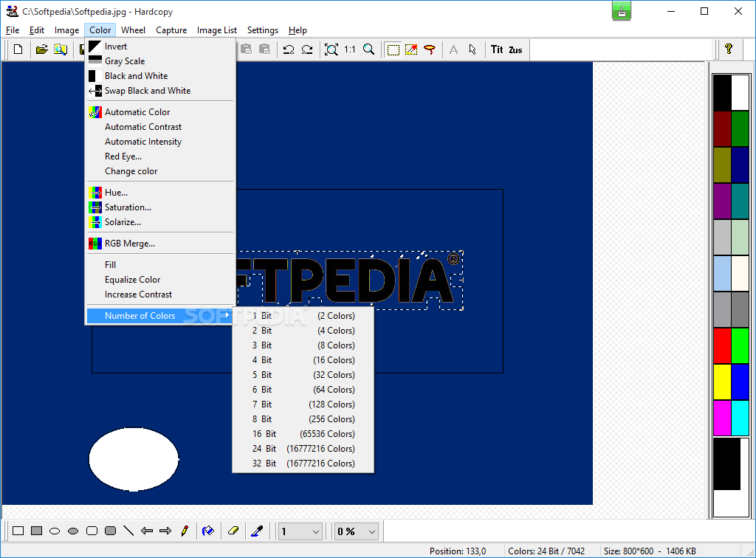
Task: Click the Tit toolbar button
Action: 497,49
